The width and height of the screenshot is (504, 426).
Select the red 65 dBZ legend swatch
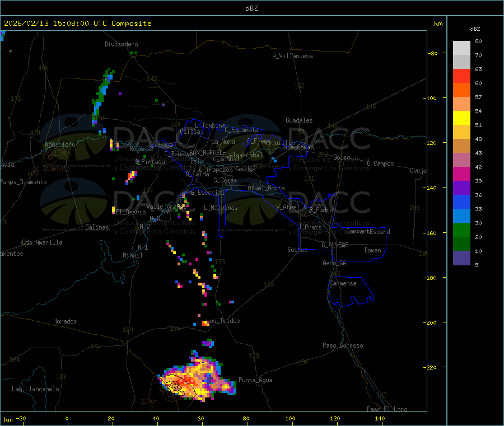pyautogui.click(x=461, y=76)
